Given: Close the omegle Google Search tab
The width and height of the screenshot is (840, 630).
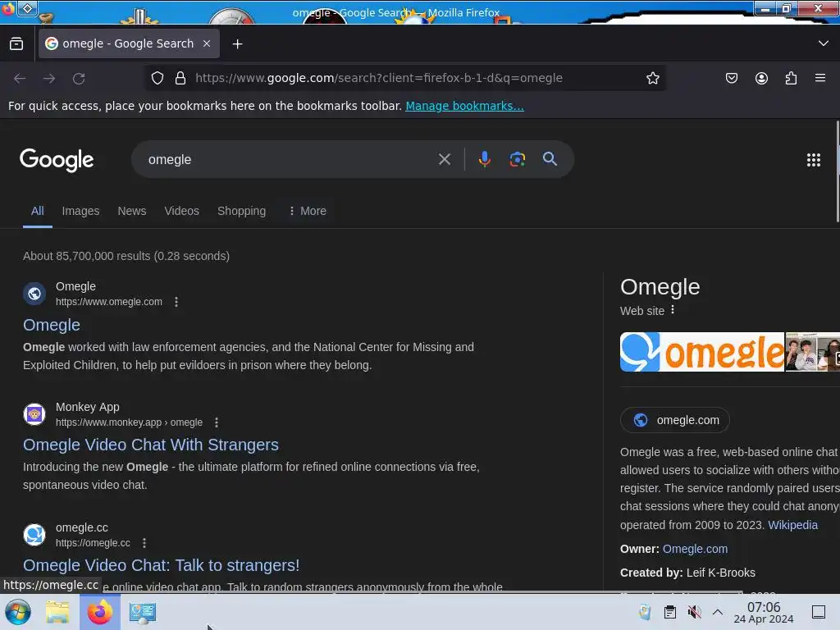Looking at the screenshot, I should pyautogui.click(x=207, y=43).
